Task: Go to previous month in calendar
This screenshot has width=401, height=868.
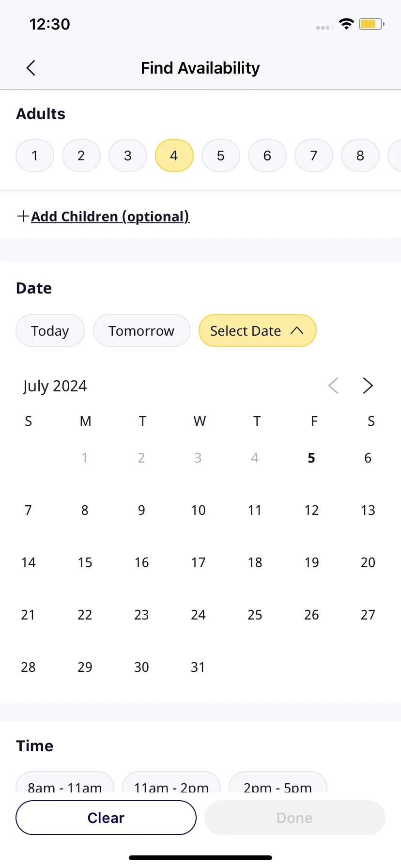Action: [x=333, y=386]
